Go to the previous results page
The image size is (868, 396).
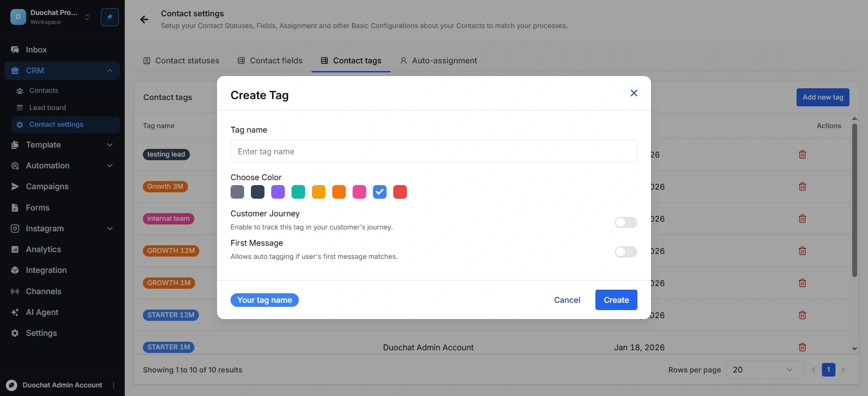[x=814, y=370]
